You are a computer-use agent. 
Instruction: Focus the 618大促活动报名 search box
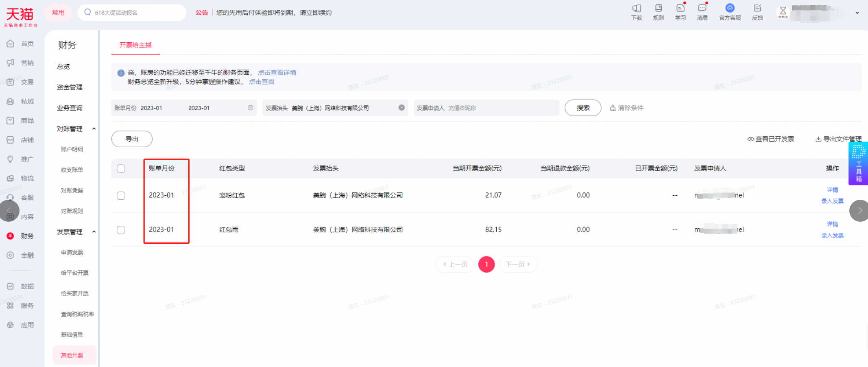pos(132,13)
